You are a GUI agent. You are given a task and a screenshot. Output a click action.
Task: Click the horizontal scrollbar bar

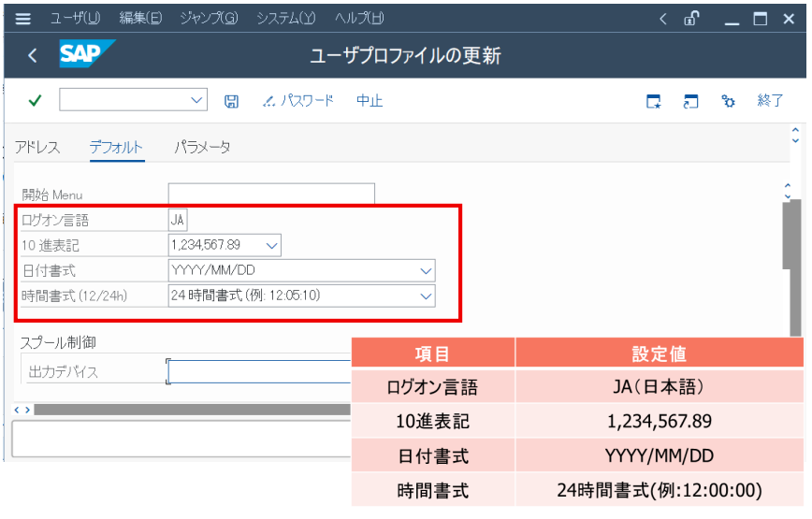click(193, 410)
